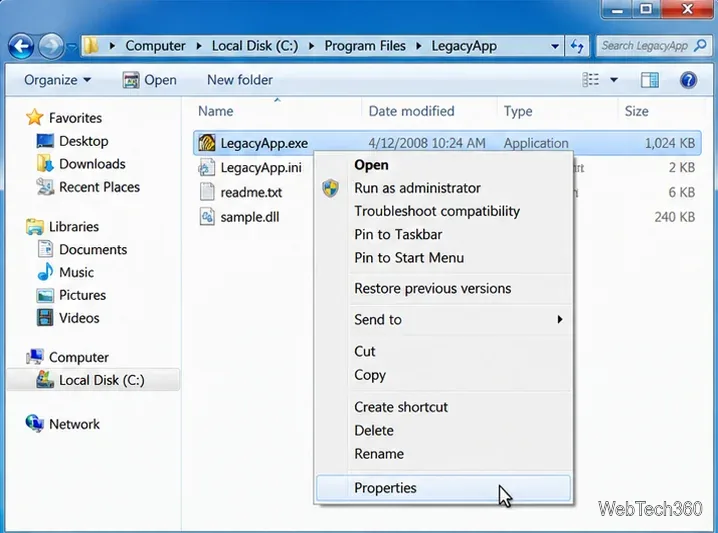The width and height of the screenshot is (718, 533).
Task: Select the readme.txt file icon
Action: pos(207,192)
